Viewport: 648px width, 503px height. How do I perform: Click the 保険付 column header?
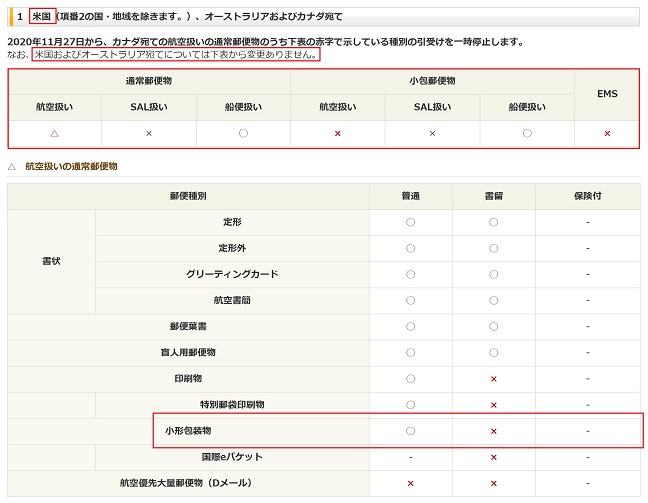(x=588, y=196)
